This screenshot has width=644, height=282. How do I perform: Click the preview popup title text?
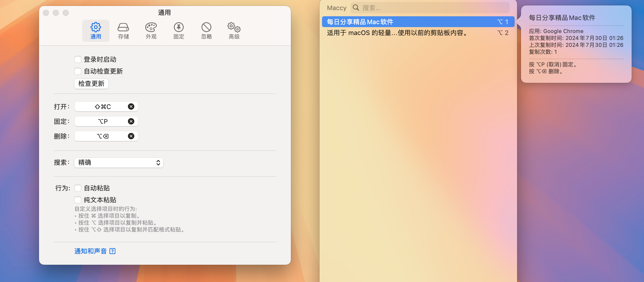tap(562, 18)
